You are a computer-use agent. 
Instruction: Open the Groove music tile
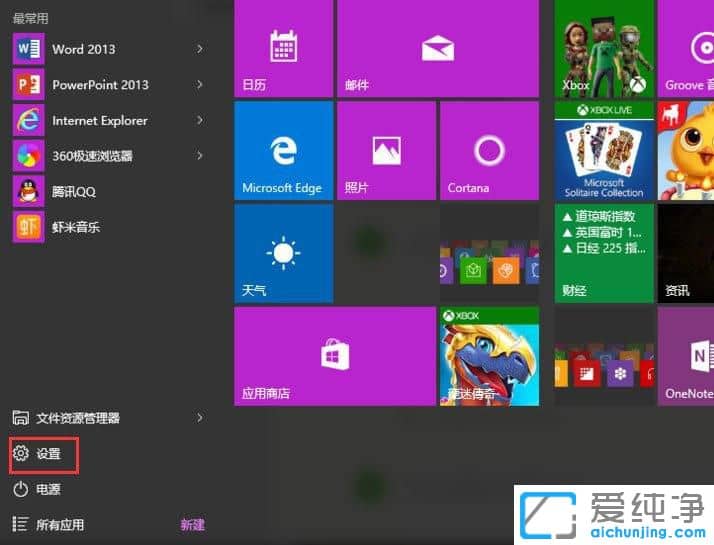686,48
